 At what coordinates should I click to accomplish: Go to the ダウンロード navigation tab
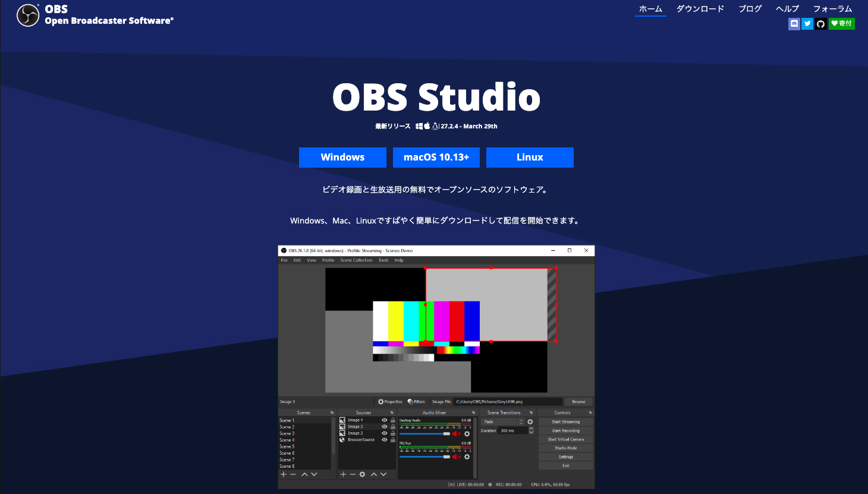coord(700,9)
